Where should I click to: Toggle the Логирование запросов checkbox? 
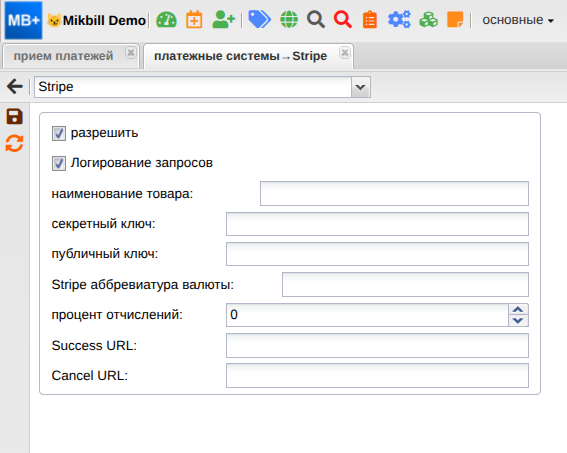point(59,163)
